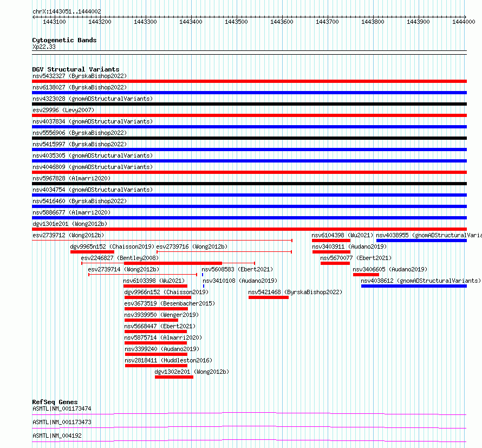
Task: Click the nsv6104398 (Wu2021) label
Action: point(342,235)
